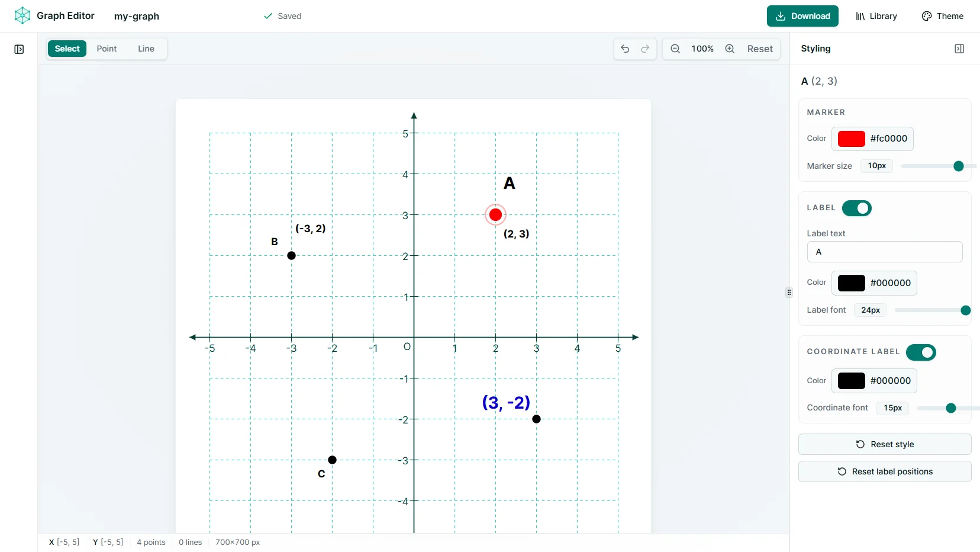Turn off the Coordinate Label toggle
The height and width of the screenshot is (552, 980).
[921, 352]
